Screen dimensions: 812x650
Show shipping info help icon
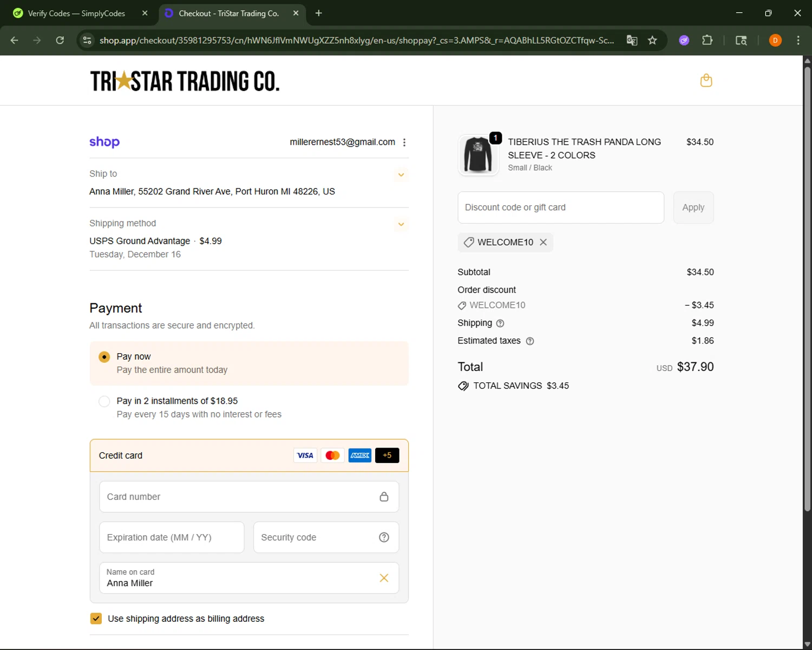(500, 323)
